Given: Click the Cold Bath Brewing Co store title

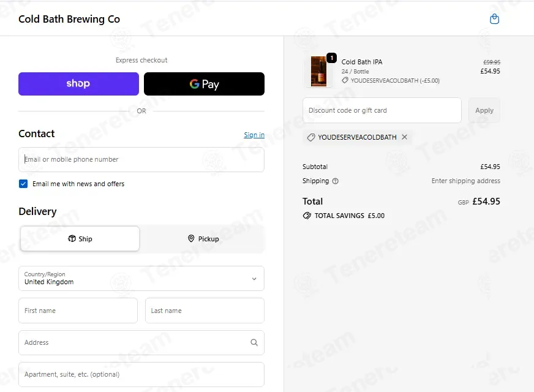Looking at the screenshot, I should click(69, 19).
